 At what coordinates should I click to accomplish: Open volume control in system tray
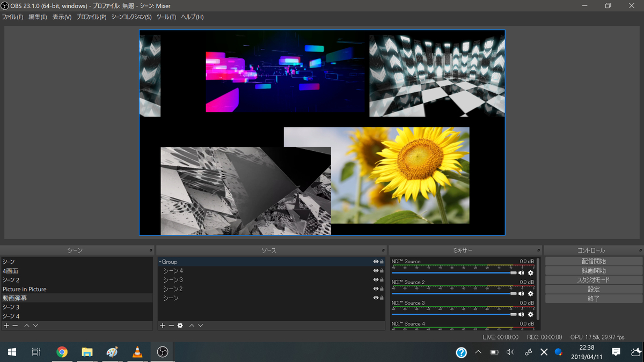click(x=510, y=352)
